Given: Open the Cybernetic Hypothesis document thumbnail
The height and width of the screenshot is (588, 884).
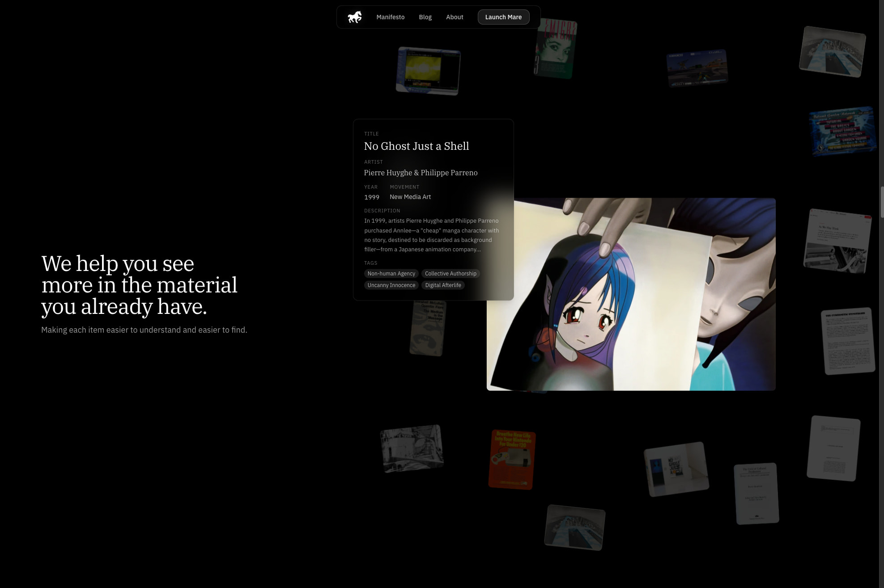Looking at the screenshot, I should click(x=848, y=341).
